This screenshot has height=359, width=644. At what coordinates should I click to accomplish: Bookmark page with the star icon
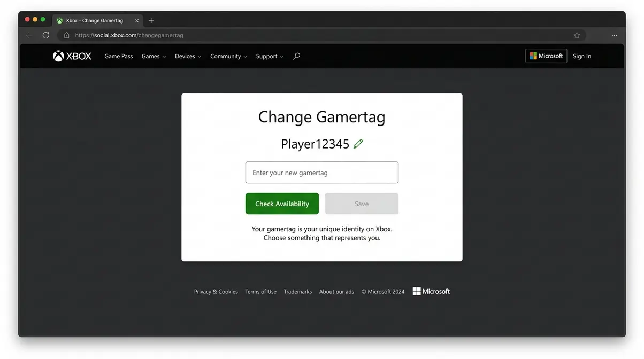(577, 35)
